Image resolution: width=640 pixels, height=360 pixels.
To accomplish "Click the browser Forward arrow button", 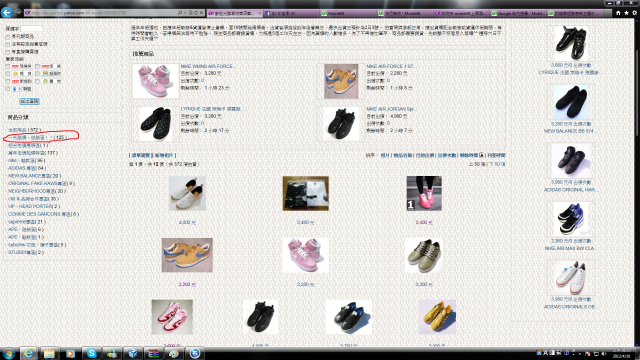I will (x=18, y=13).
